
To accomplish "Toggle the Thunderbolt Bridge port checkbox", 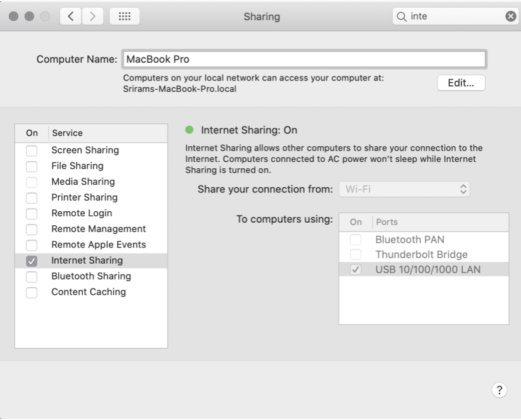I will coord(355,254).
